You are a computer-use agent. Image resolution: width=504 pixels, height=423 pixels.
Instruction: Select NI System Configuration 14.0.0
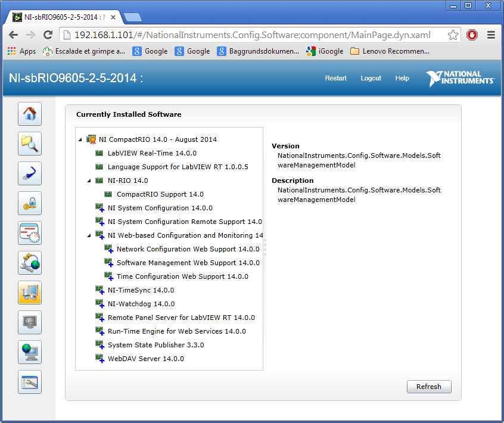tap(160, 208)
